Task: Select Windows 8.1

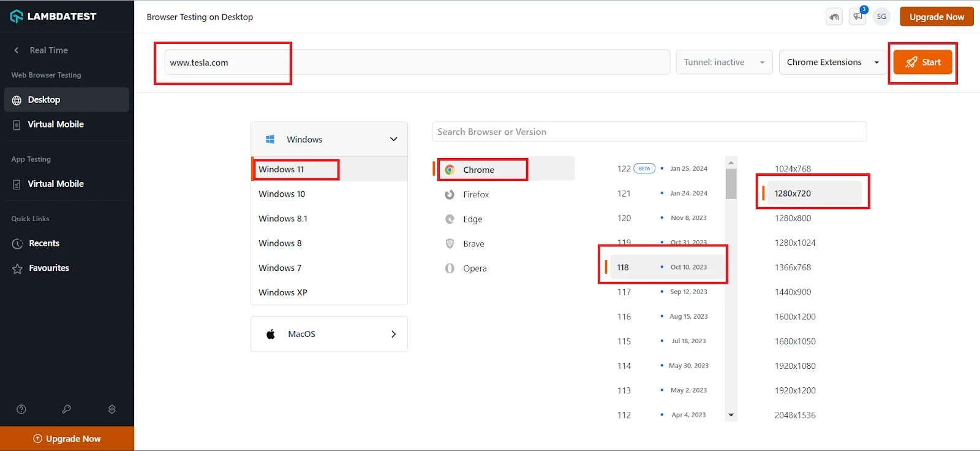Action: pos(329,219)
